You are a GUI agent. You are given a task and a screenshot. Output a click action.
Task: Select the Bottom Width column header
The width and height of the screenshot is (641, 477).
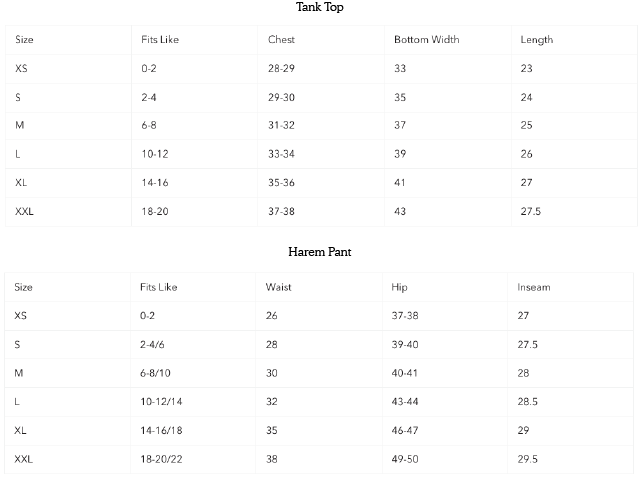tap(425, 40)
